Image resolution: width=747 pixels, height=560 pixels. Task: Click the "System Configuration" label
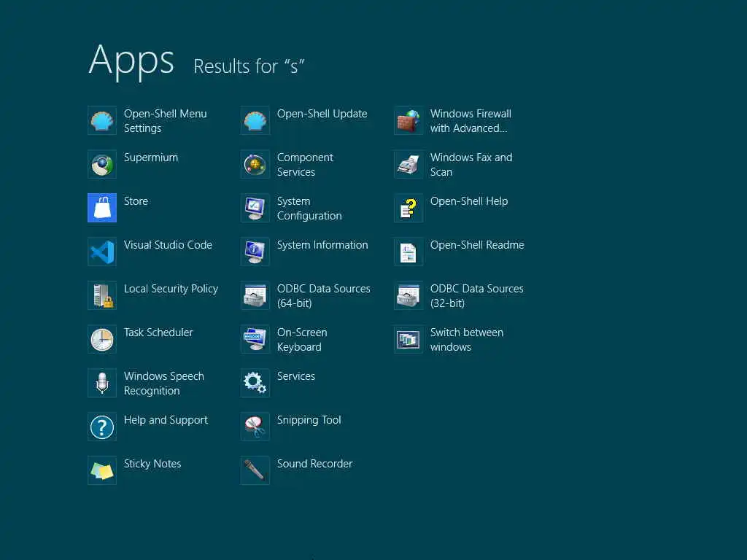309,209
